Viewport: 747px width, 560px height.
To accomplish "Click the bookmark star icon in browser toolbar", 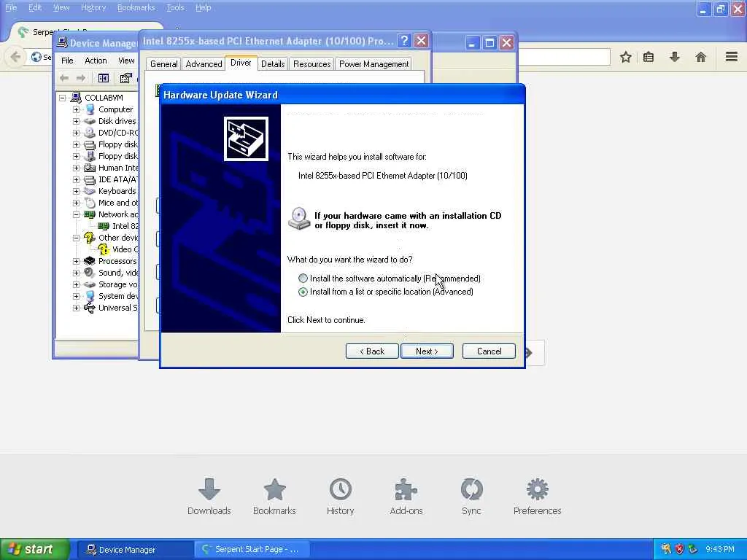I will tap(626, 58).
